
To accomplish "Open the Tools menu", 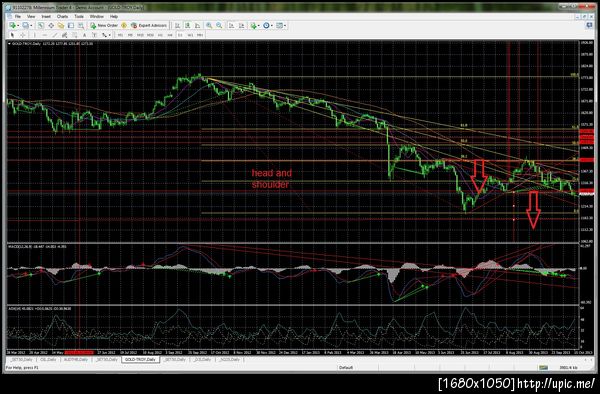I will pyautogui.click(x=79, y=16).
